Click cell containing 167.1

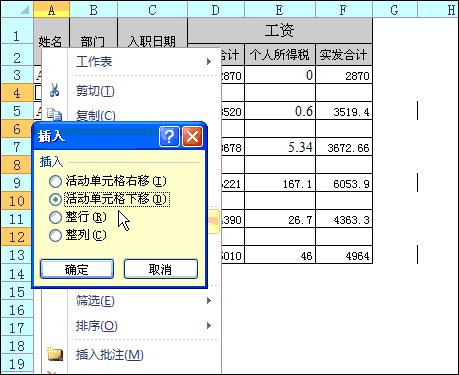click(280, 183)
